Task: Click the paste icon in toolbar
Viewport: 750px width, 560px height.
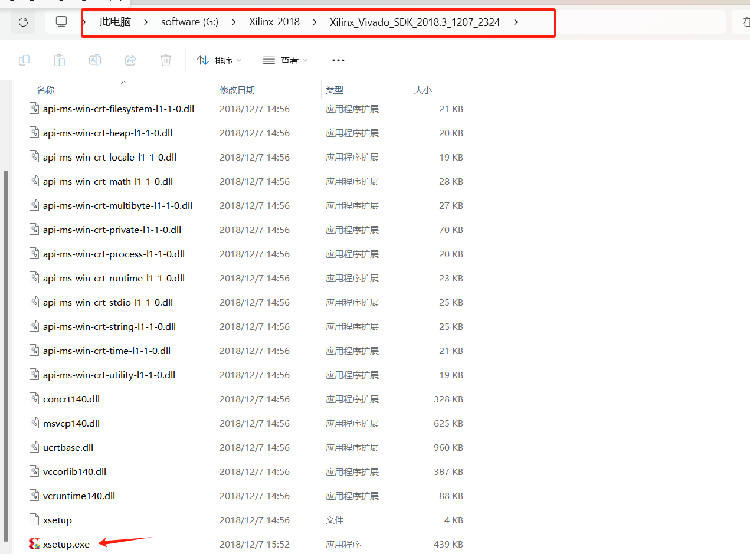Action: point(60,60)
